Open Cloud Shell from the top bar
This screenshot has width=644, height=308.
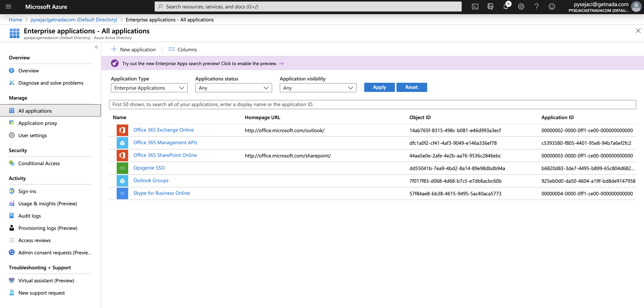[x=475, y=7]
